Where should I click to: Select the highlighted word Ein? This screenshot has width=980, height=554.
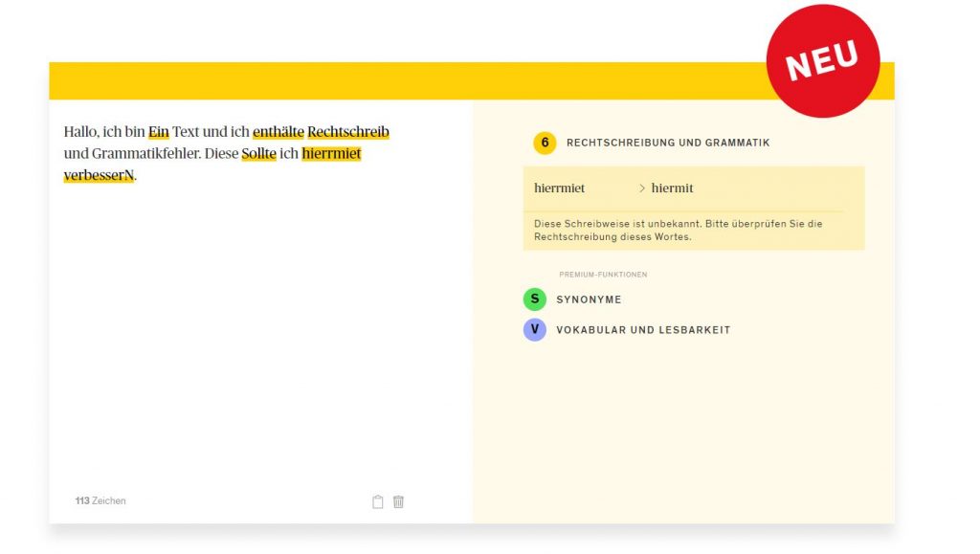pyautogui.click(x=159, y=132)
